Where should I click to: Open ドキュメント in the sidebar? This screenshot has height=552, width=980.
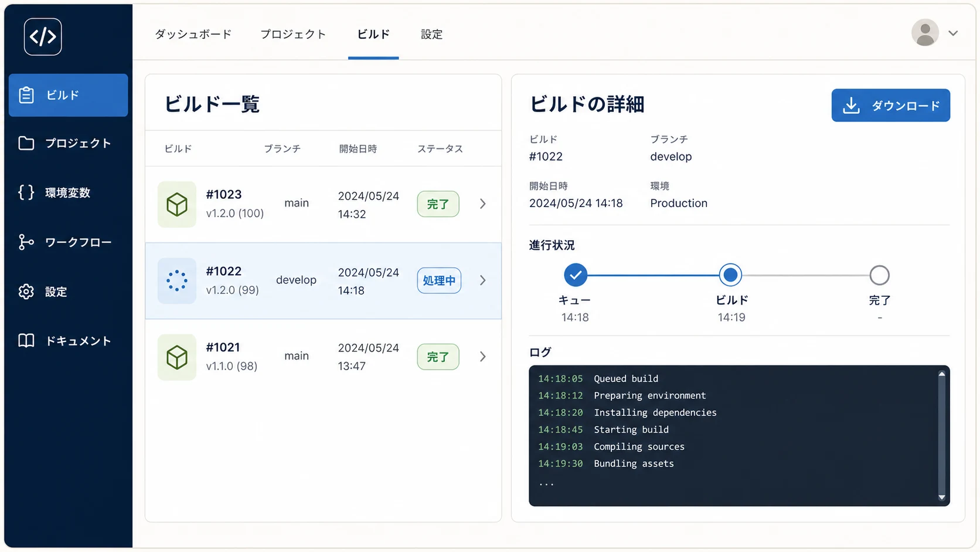pos(68,341)
